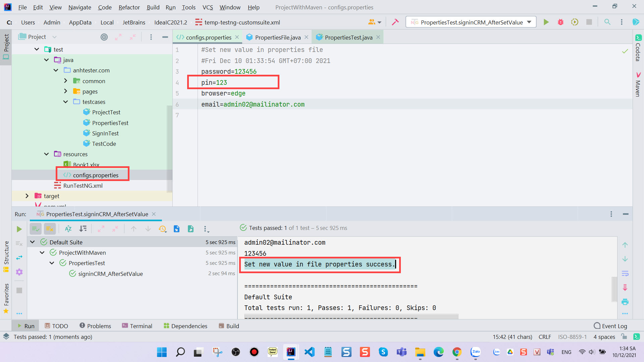Import tests from file icon
Image resolution: width=644 pixels, height=362 pixels.
click(x=176, y=229)
